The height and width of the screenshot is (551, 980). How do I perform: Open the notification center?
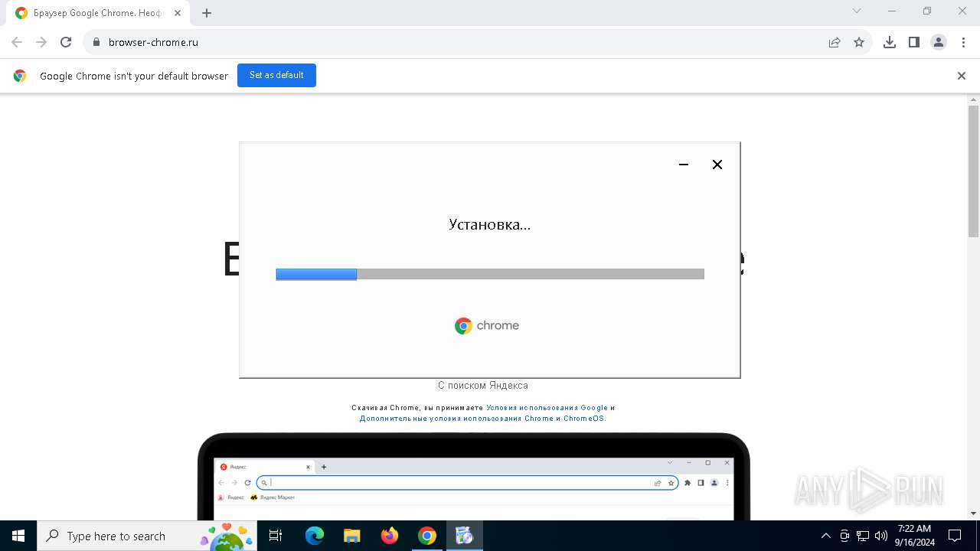click(955, 536)
